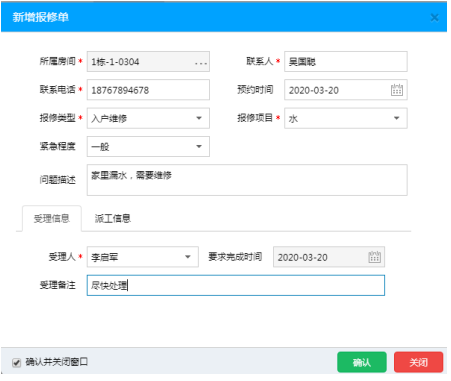The width and height of the screenshot is (451, 381).
Task: Click the 预约时间 date field
Action: point(346,90)
